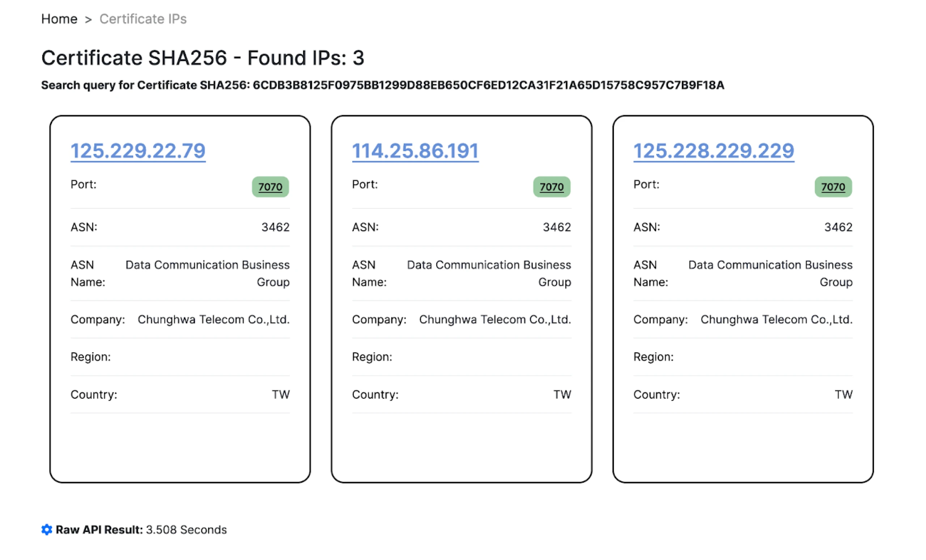Click Port label in 125.229.22.79 card
Image resolution: width=926 pixels, height=560 pixels.
[x=84, y=184]
